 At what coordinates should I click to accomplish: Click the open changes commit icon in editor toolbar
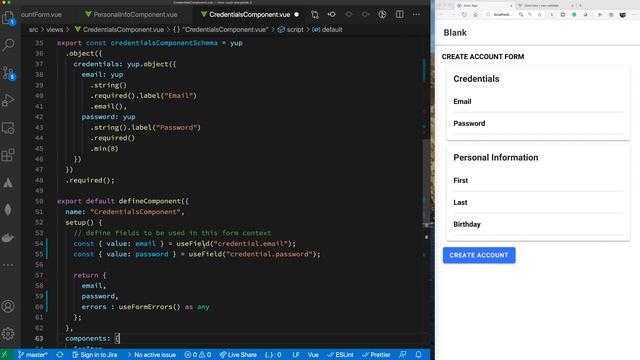click(x=331, y=15)
